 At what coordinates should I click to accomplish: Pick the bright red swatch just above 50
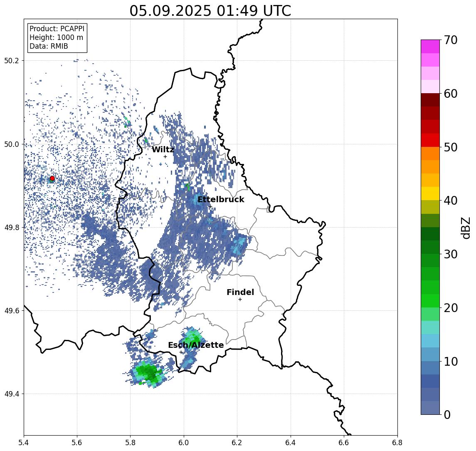[x=430, y=140]
